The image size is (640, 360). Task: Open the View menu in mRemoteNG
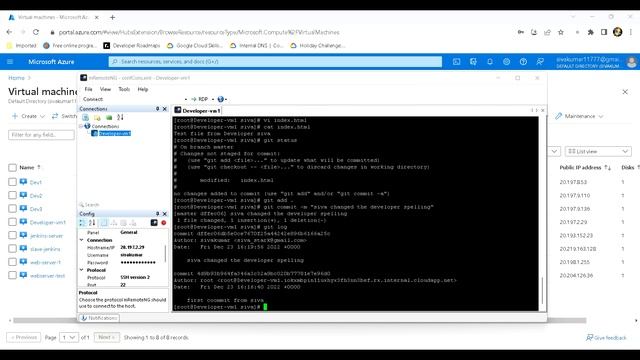105,89
